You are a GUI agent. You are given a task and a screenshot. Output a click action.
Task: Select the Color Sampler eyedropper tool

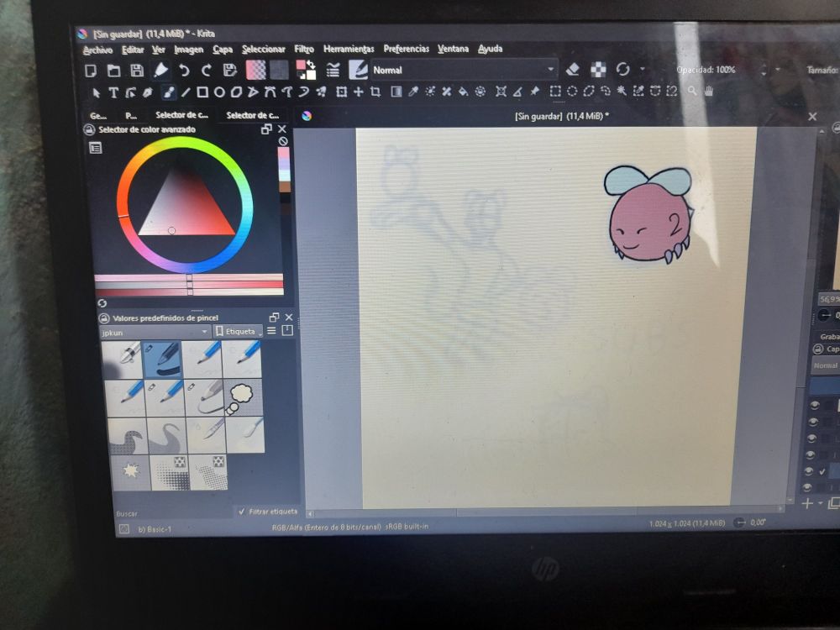click(x=412, y=92)
